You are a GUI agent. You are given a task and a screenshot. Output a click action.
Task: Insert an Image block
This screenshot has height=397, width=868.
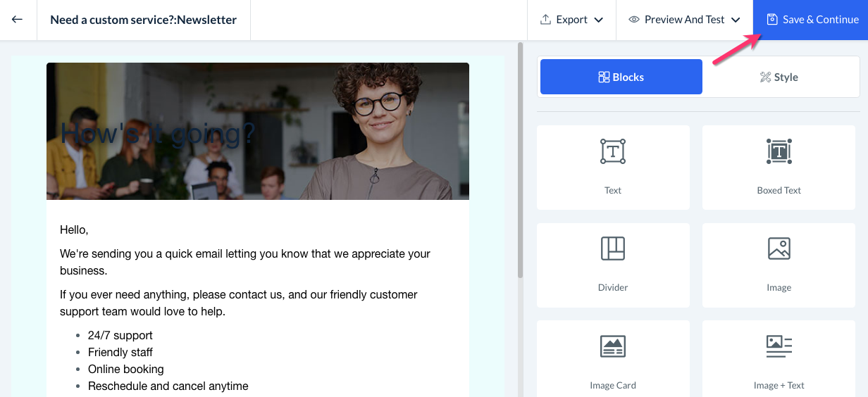(779, 265)
